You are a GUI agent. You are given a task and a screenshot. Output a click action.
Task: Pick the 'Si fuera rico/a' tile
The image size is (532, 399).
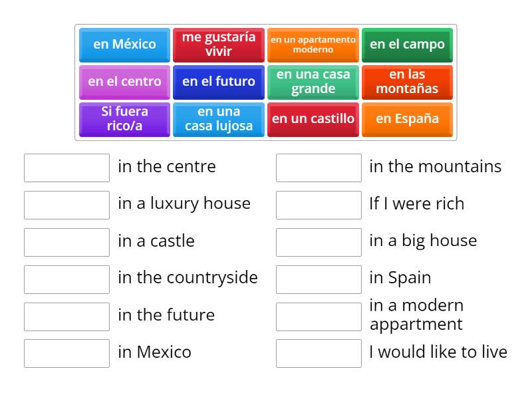pyautogui.click(x=124, y=119)
